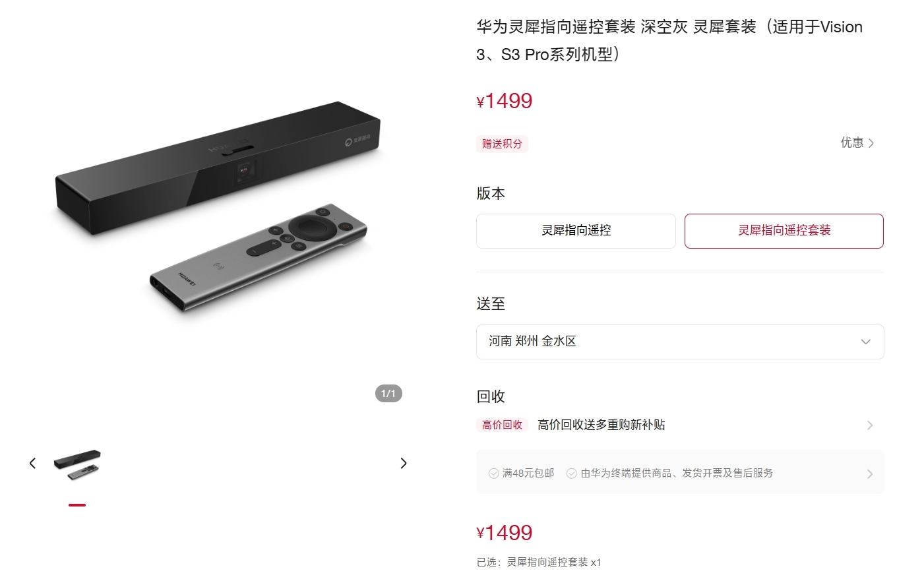This screenshot has width=924, height=581.
Task: Click the 1/1 image counter badge
Action: (x=388, y=394)
